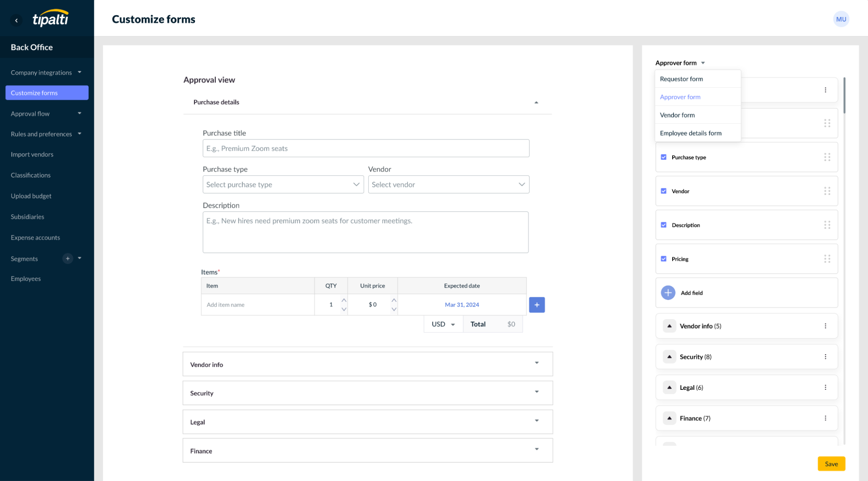Toggle the Finance (7) group arrow
868x481 pixels.
[x=669, y=418]
